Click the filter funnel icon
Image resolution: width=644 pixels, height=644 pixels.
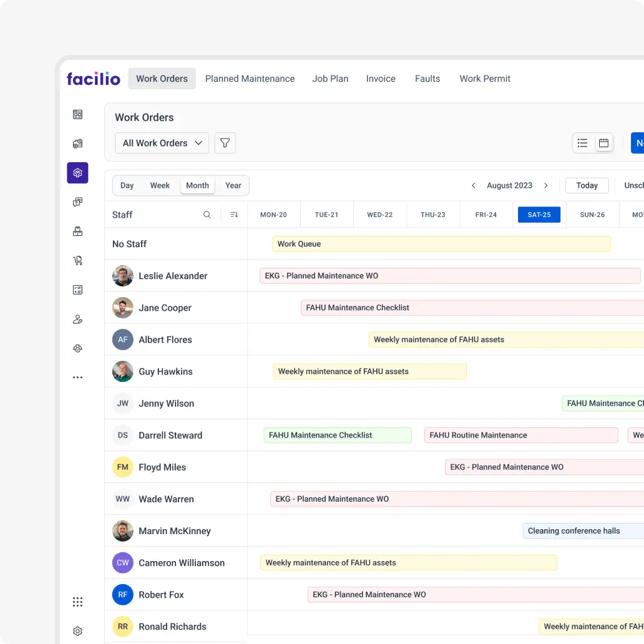pyautogui.click(x=225, y=143)
